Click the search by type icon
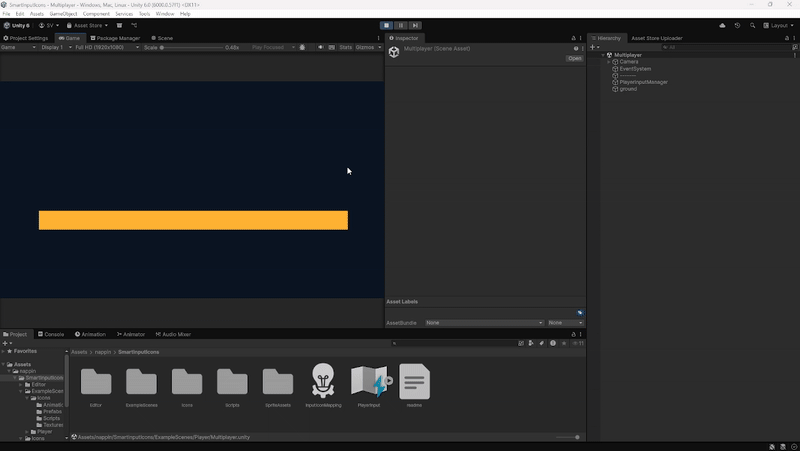This screenshot has height=451, width=800. pos(531,343)
